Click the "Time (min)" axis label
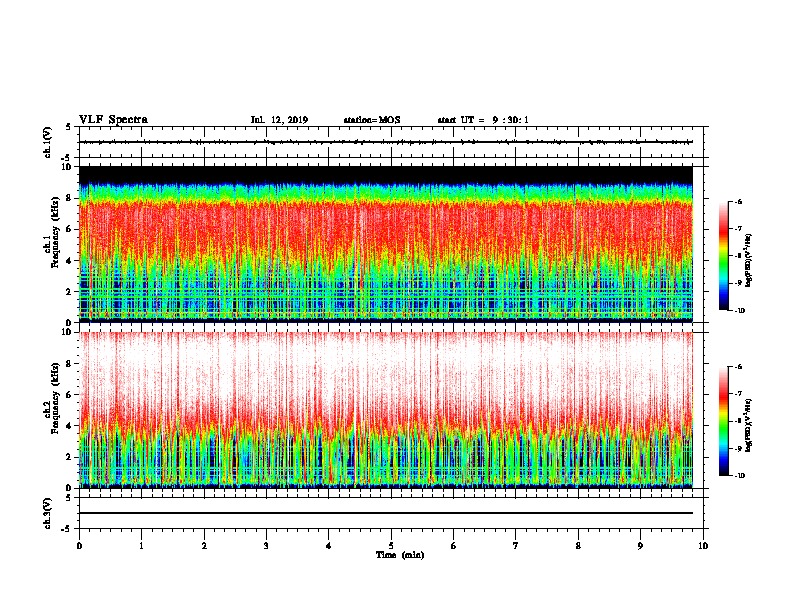 [x=400, y=555]
